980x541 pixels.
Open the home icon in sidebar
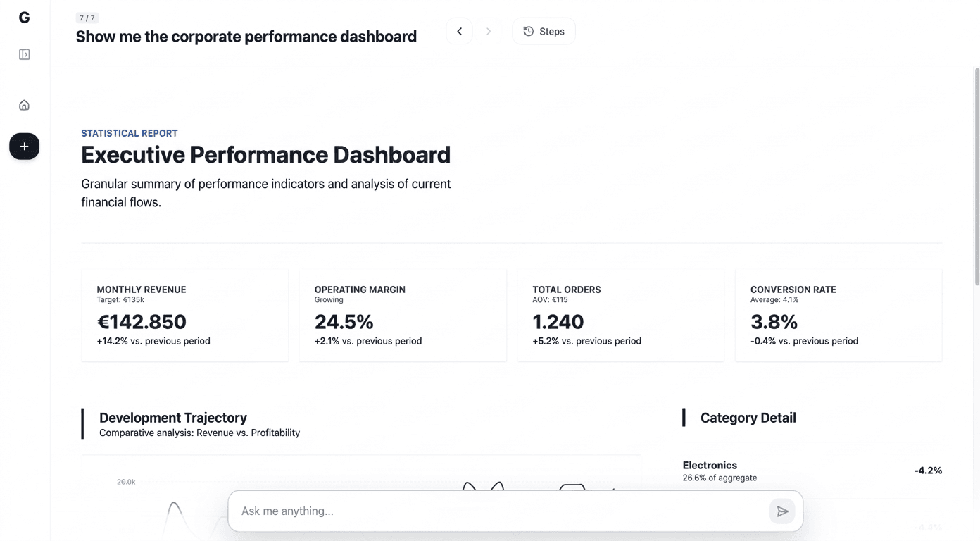coord(24,105)
